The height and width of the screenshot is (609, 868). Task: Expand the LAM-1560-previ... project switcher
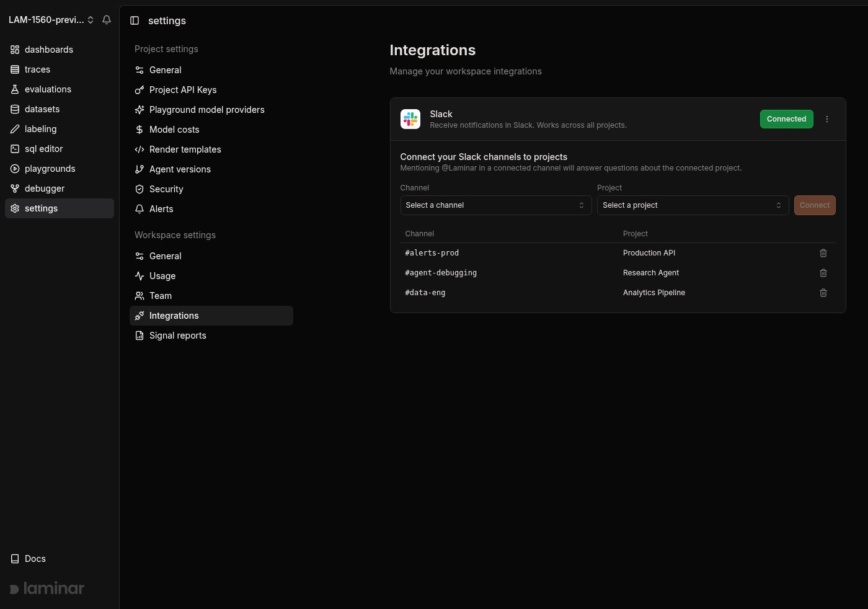pos(51,20)
